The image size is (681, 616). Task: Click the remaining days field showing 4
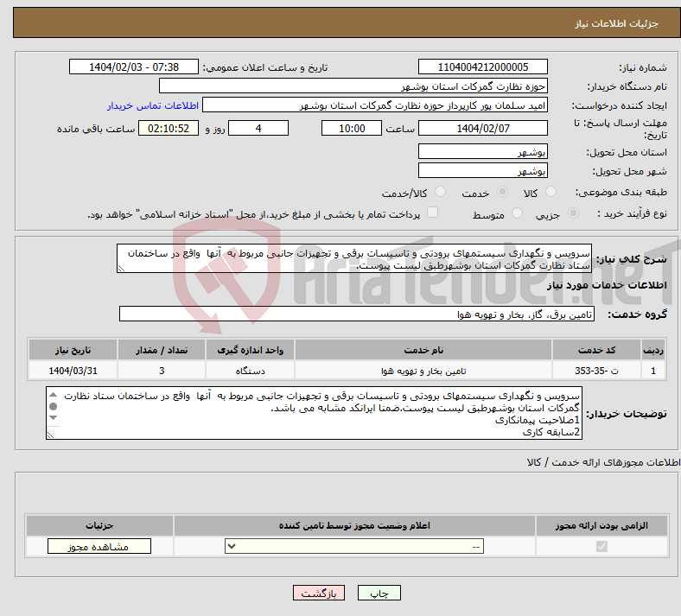click(x=258, y=128)
